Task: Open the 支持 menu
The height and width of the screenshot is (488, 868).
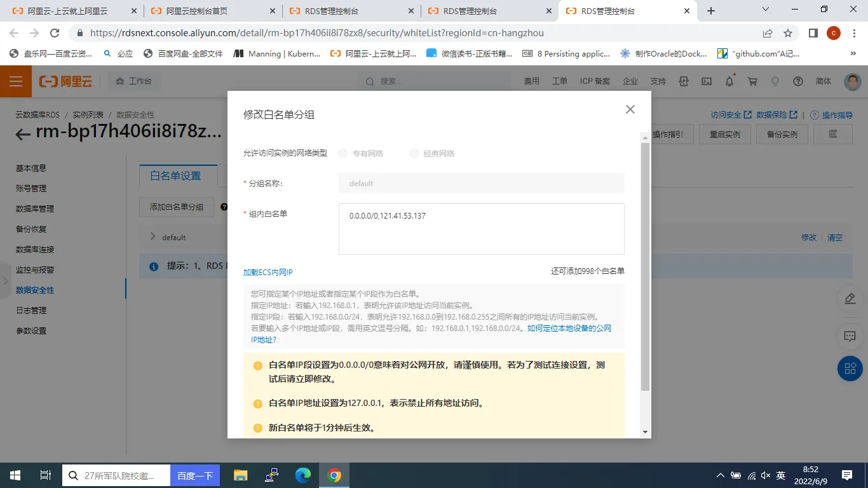Action: point(658,81)
